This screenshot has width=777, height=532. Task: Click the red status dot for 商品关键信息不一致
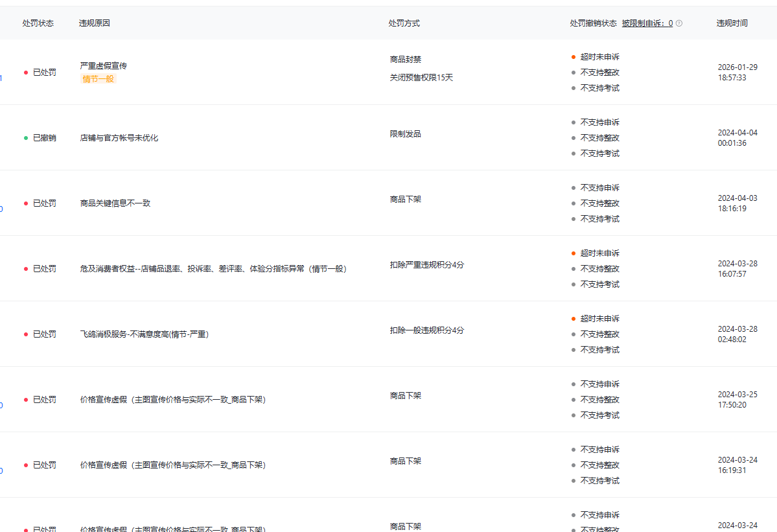(x=26, y=203)
